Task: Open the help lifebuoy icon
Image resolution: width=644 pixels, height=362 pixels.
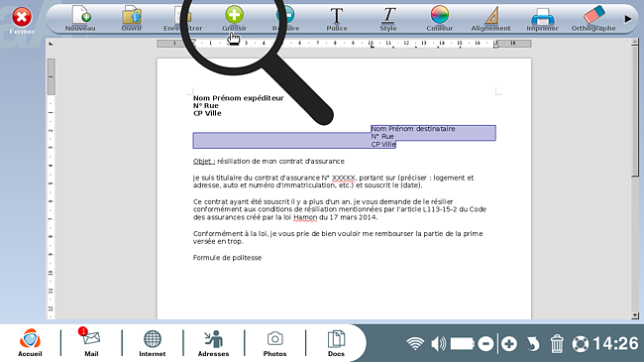Action: (581, 343)
